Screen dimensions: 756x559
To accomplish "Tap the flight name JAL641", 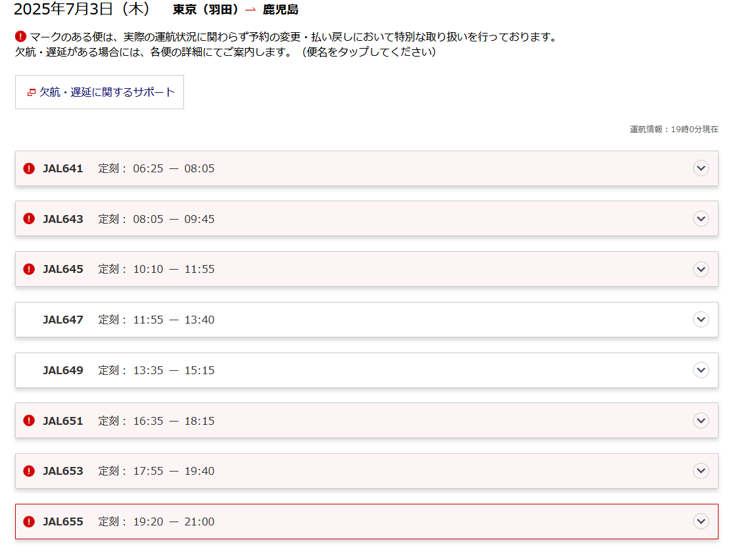I will tap(62, 168).
